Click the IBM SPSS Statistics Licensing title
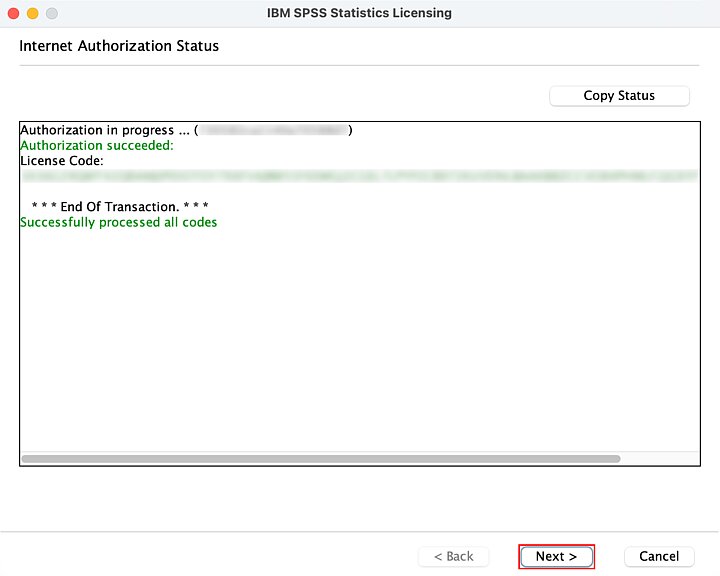The image size is (720, 576). tap(360, 13)
